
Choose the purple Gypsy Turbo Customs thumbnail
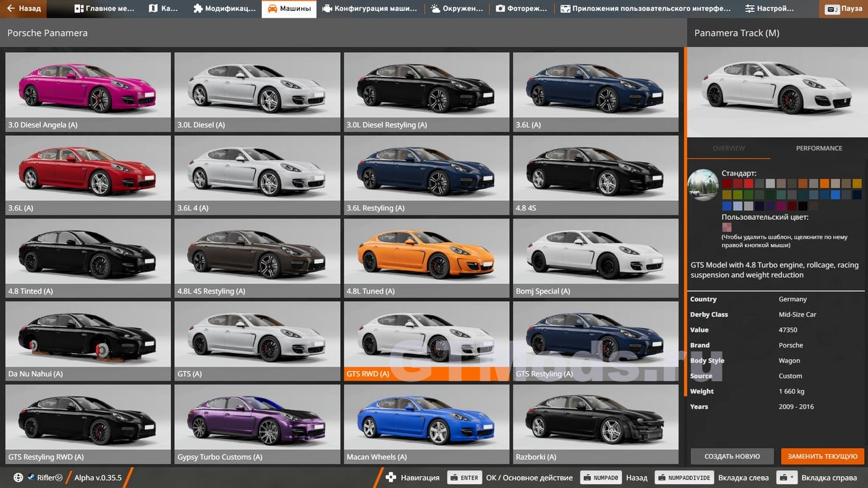[257, 418]
